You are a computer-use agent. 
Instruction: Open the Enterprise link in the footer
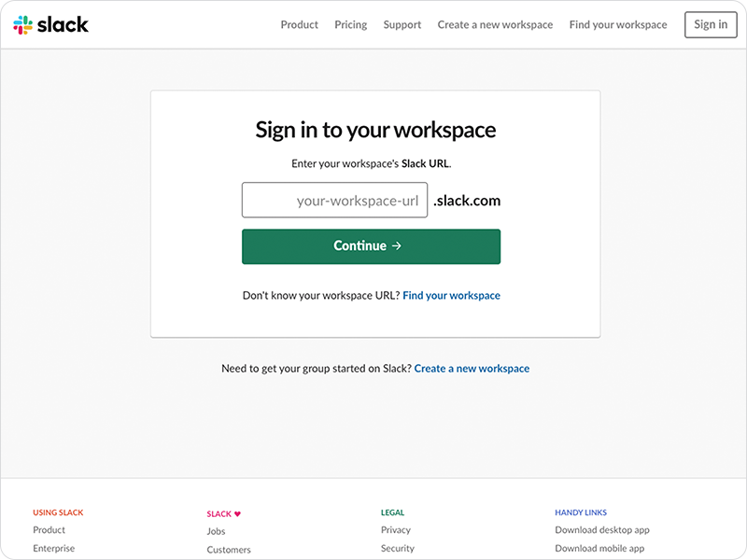click(53, 548)
